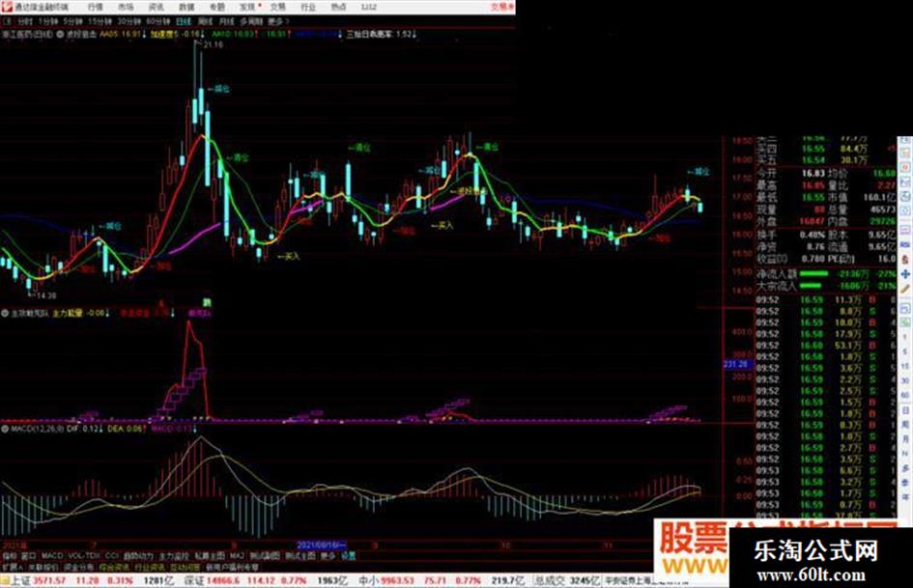Open the 多周期 multi-period view
This screenshot has width=913, height=588.
(x=251, y=21)
